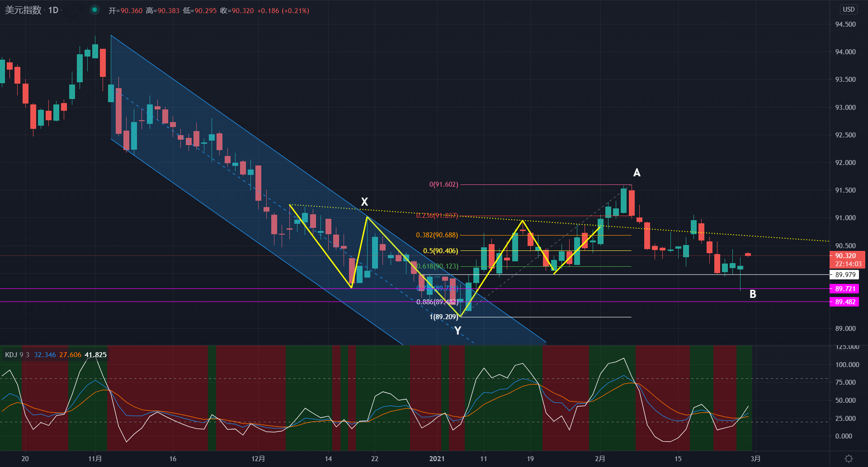Viewport: 868px width, 467px height.
Task: Click the 1D interval label
Action: tap(53, 10)
